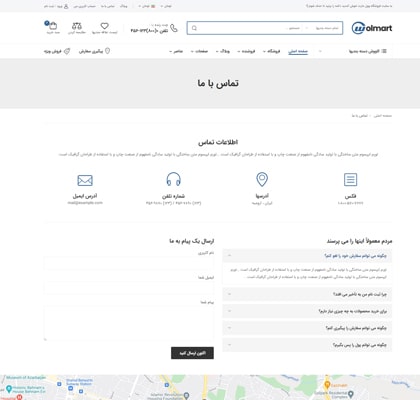This screenshot has height=400, width=420.
Task: Expand the 'what do I need to buy' FAQ
Action: pyautogui.click(x=307, y=311)
